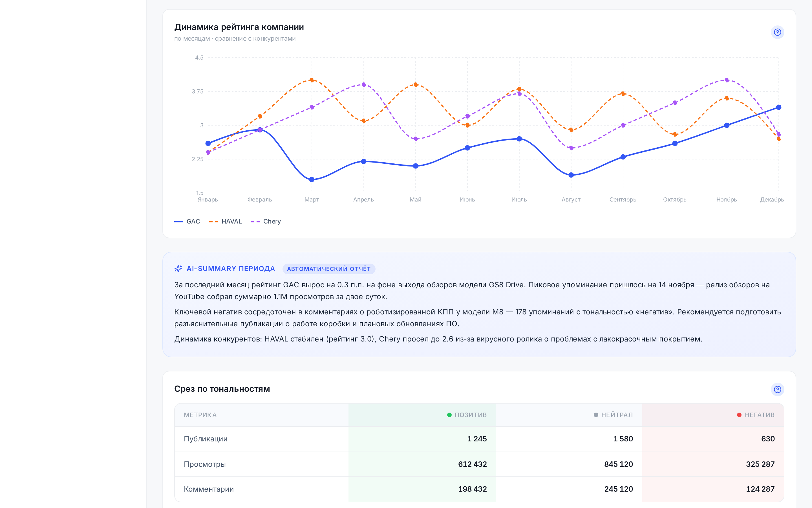The width and height of the screenshot is (812, 508).
Task: Click the neutral publications value 1 580
Action: [623, 439]
